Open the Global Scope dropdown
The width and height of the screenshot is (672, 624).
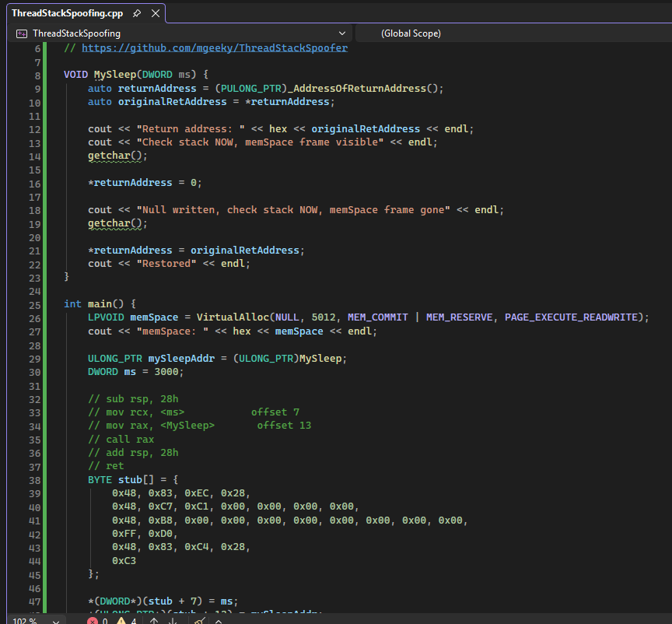click(513, 33)
